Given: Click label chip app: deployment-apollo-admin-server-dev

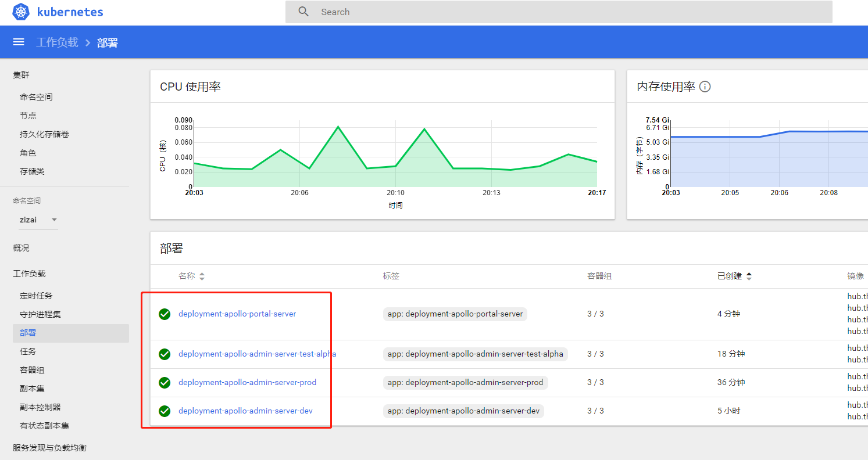Looking at the screenshot, I should tap(463, 411).
